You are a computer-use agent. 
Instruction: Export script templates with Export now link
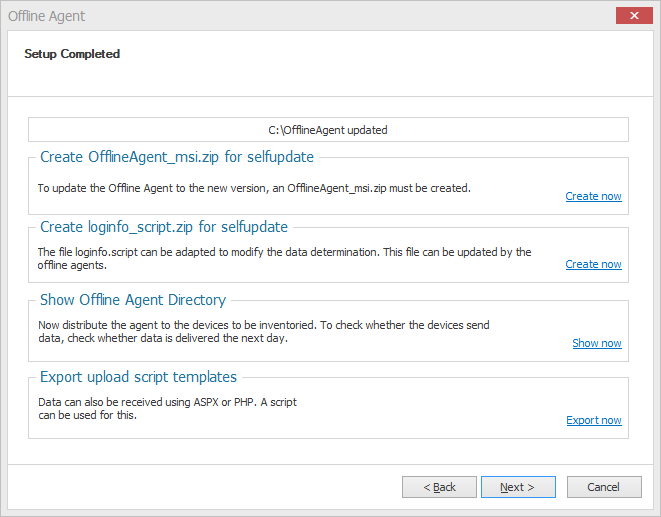point(594,420)
